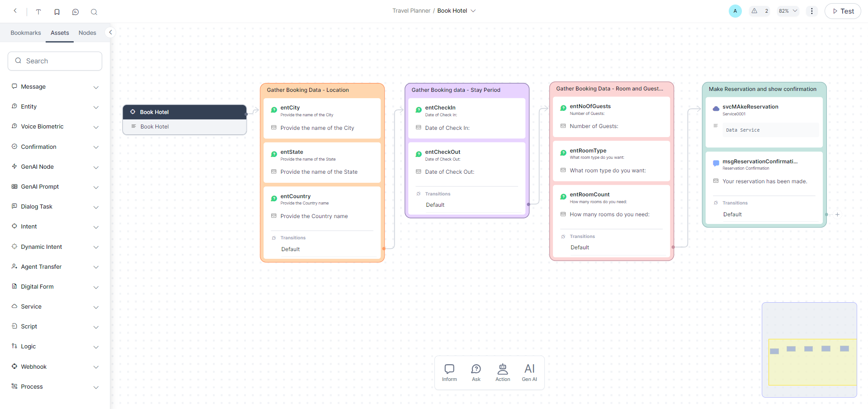This screenshot has width=868, height=409.
Task: Click the warning alerts icon
Action: pos(755,11)
